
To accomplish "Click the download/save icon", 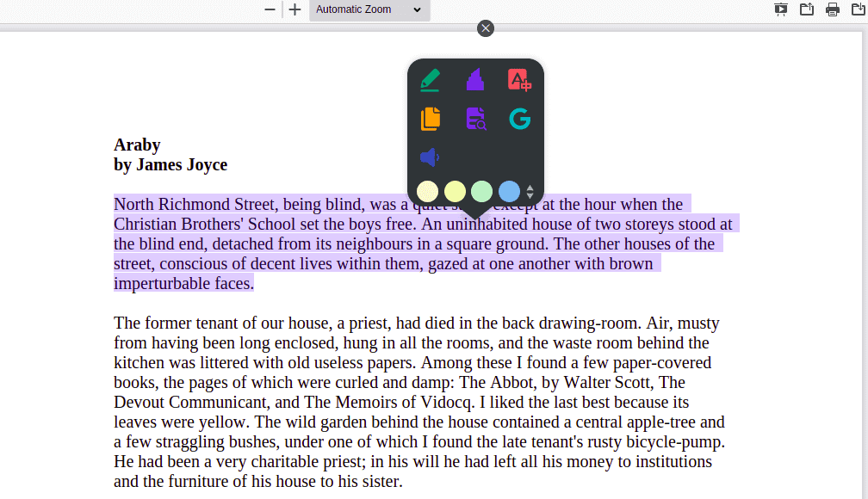I will 858,9.
